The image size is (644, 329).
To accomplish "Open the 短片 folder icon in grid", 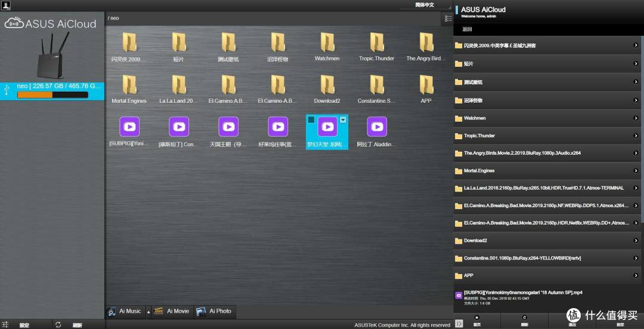I will point(179,42).
